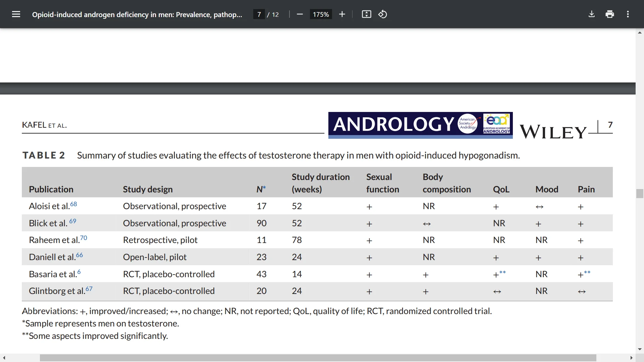This screenshot has height=362, width=644.
Task: Click the document title in toolbar
Action: click(137, 14)
